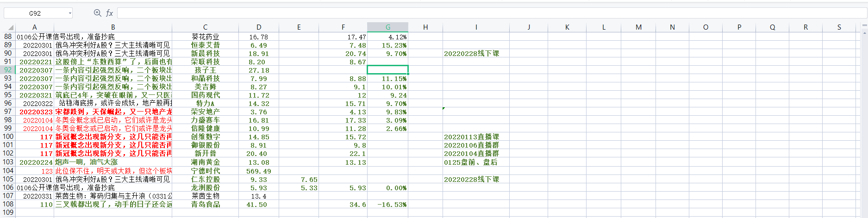Viewport: 868px width, 218px height.
Task: Click value 5.33 in column E
Action: click(299, 187)
